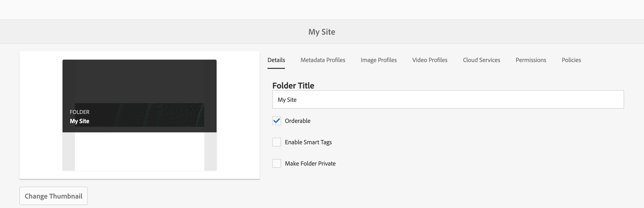
Task: Uncheck the Orderable checkbox
Action: (276, 121)
